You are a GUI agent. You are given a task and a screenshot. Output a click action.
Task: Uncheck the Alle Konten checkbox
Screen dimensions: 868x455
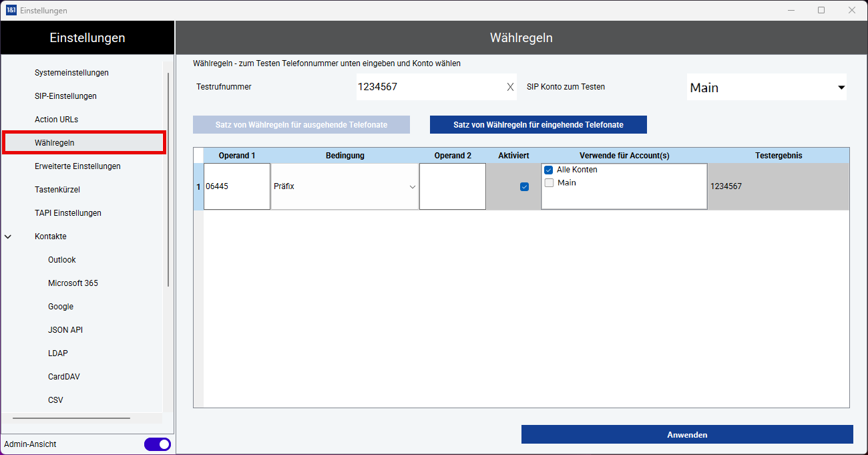coord(549,170)
